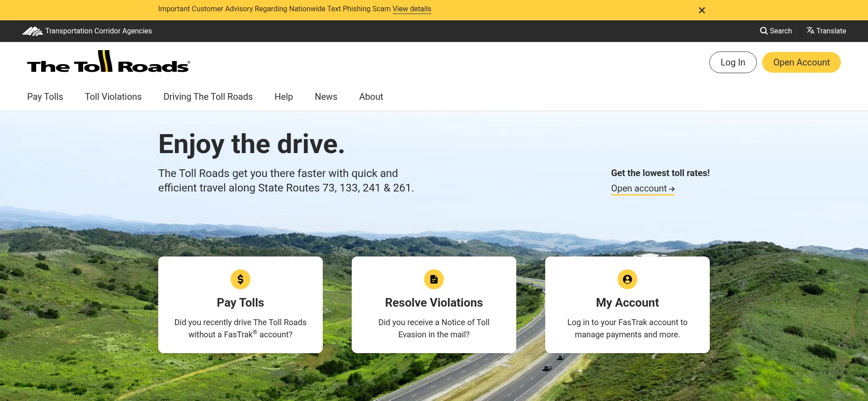Click the document Resolve Violations icon
Viewport: 868px width, 401px height.
(x=434, y=279)
